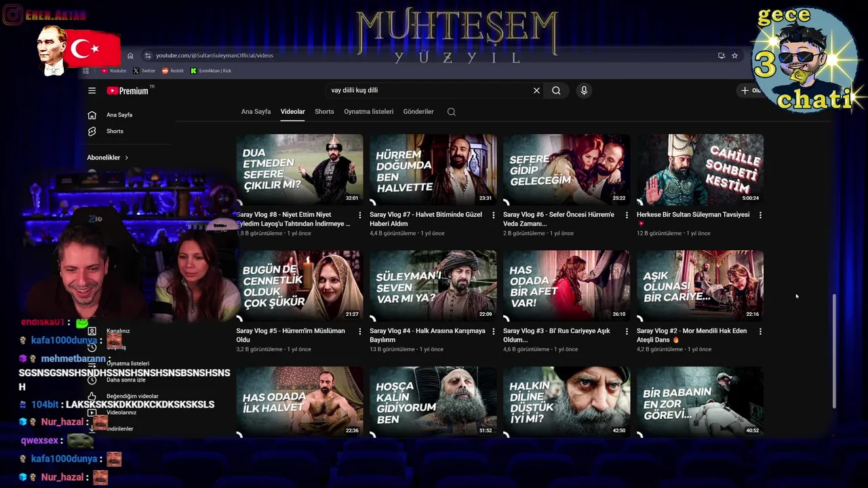Open the Aşık Olunası Bir Cariye thumbnail
868x488 pixels.
tap(700, 285)
